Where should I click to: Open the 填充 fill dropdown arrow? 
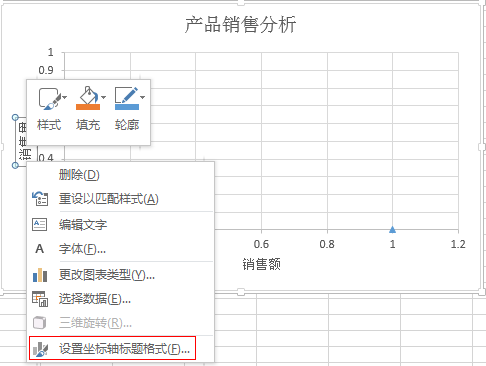point(103,97)
